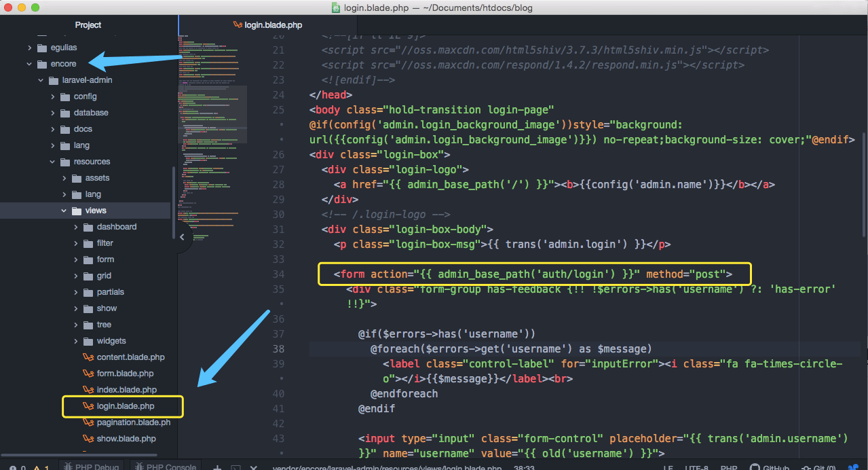Screen dimensions: 868x470
Task: Expand the database folder chevron
Action: (x=52, y=113)
